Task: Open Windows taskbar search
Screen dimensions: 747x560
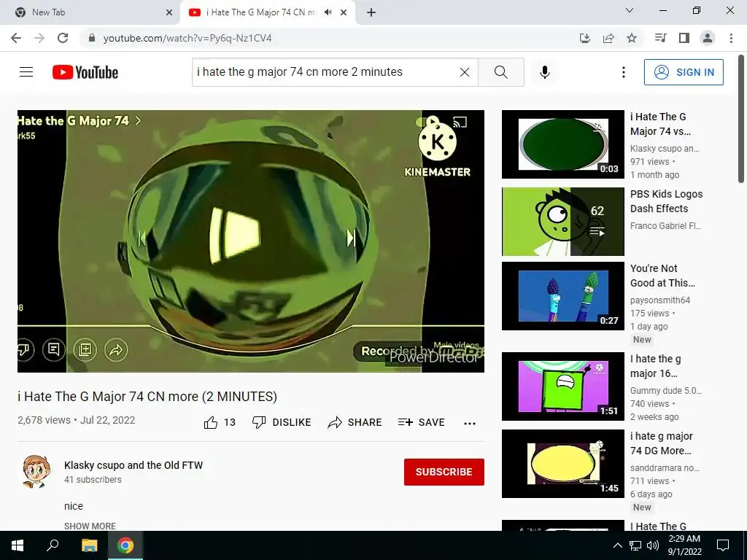Action: pyautogui.click(x=53, y=545)
